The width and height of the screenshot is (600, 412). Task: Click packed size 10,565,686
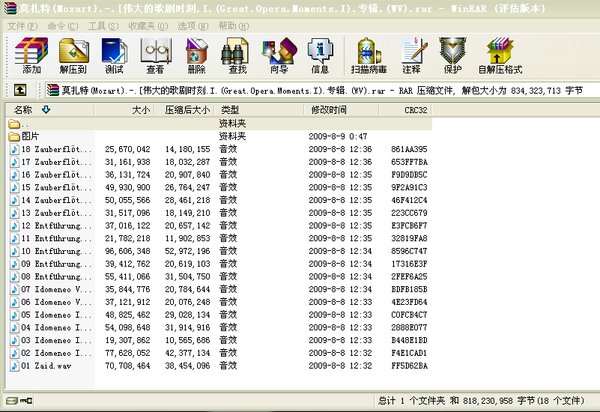click(x=188, y=340)
